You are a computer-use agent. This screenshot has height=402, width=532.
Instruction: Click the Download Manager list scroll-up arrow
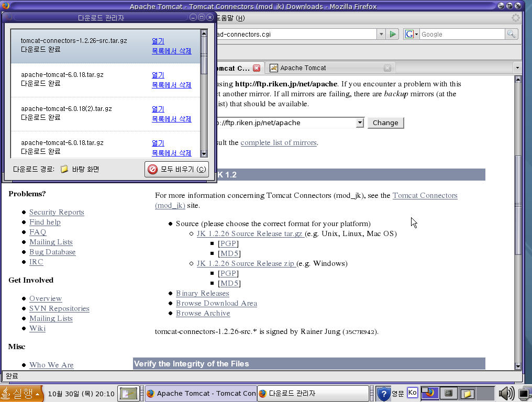point(204,33)
